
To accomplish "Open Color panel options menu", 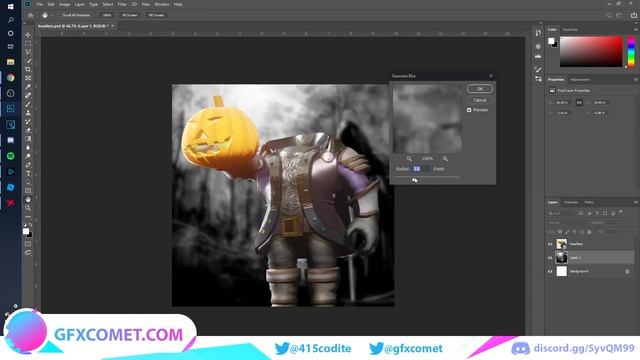I will click(636, 30).
